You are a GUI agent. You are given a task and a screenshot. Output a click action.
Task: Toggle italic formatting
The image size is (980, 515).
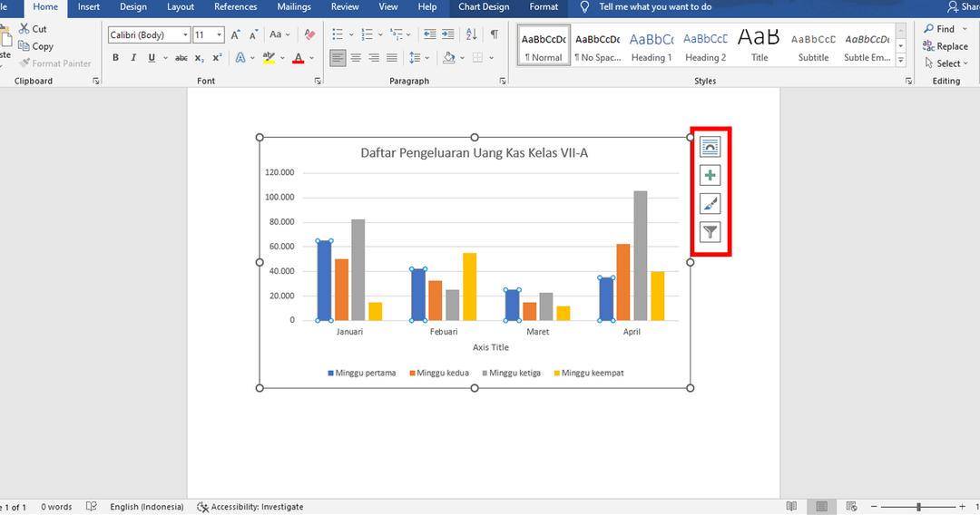pyautogui.click(x=133, y=58)
